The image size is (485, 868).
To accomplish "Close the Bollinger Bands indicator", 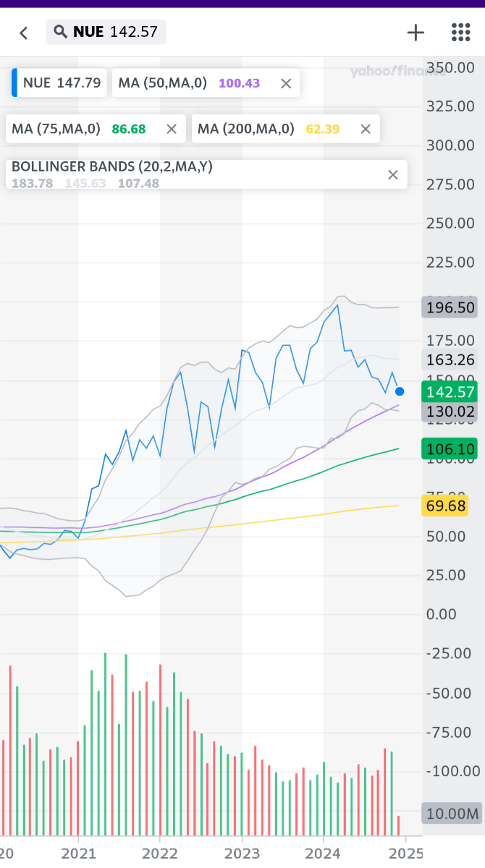I will click(x=393, y=174).
